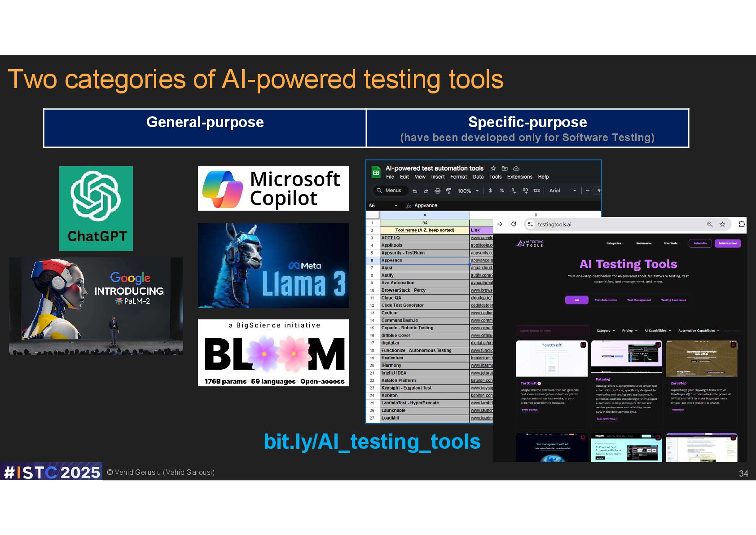
Task: Expand the Category filter dropdown
Action: click(606, 331)
